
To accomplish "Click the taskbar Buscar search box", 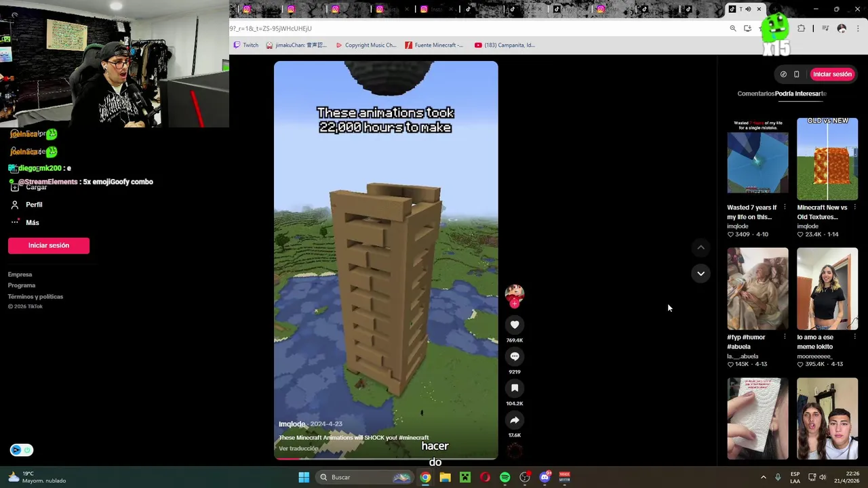I will point(366,477).
